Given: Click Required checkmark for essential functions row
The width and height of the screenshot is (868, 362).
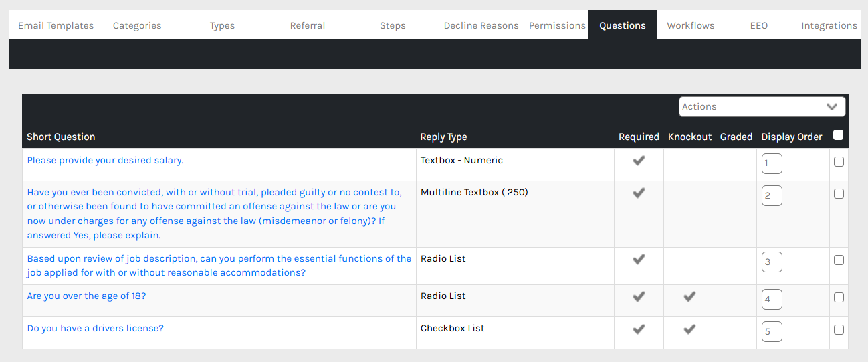Looking at the screenshot, I should coord(639,260).
